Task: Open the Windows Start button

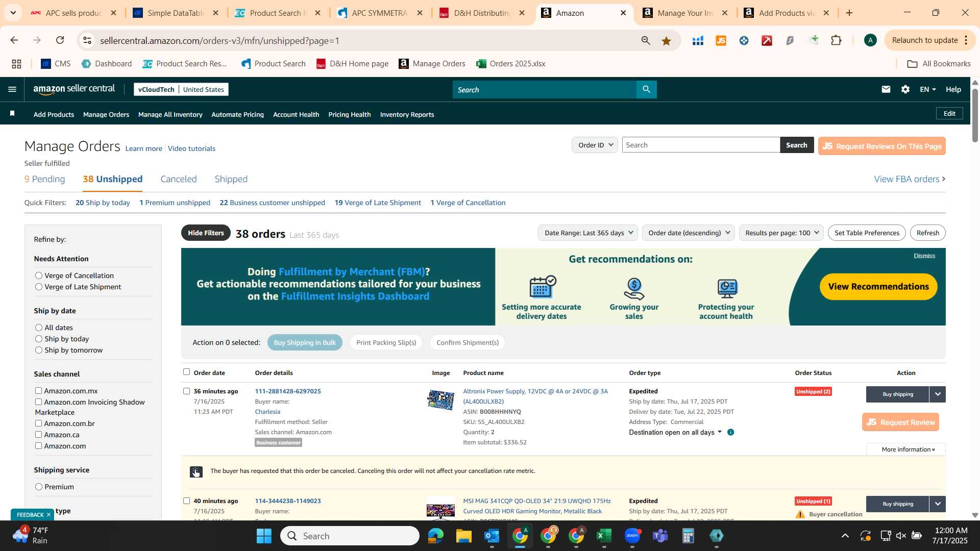Action: [264, 536]
